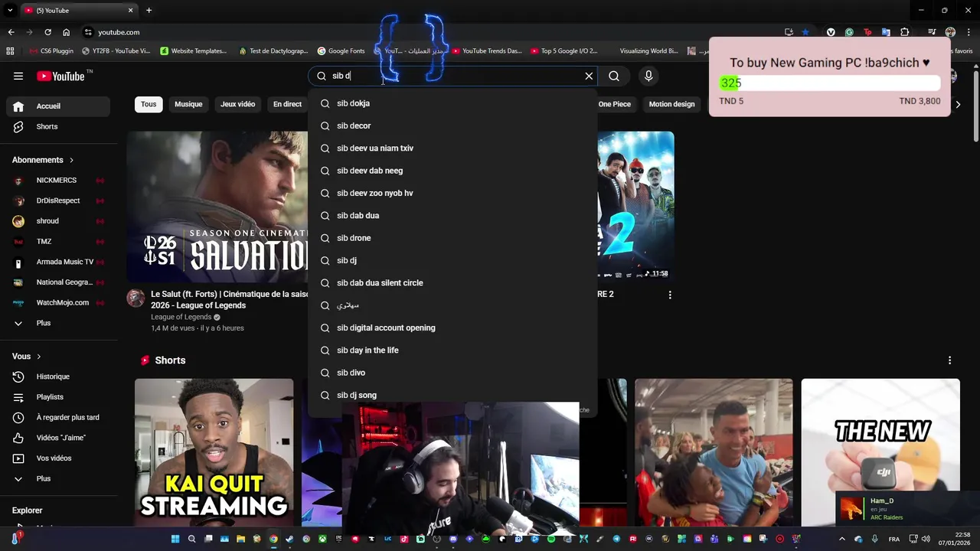
Task: Select suggestion "sib day in the life"
Action: pyautogui.click(x=452, y=350)
